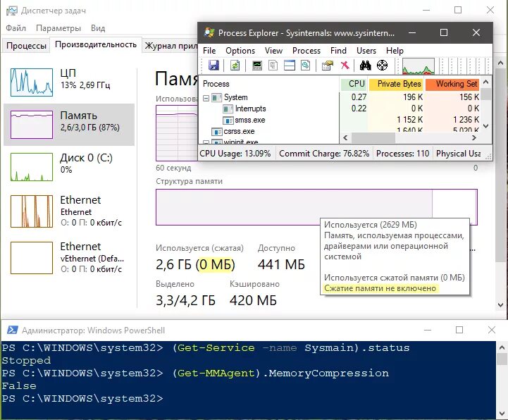Click the Refresh Now icon in Process Explorer
Viewport: 508px width, 420px height.
pyautogui.click(x=235, y=66)
